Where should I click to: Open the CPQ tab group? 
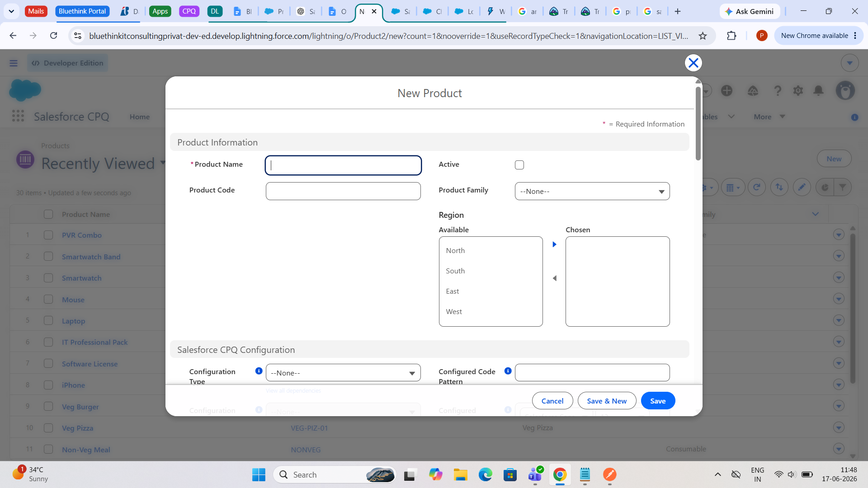pyautogui.click(x=189, y=11)
